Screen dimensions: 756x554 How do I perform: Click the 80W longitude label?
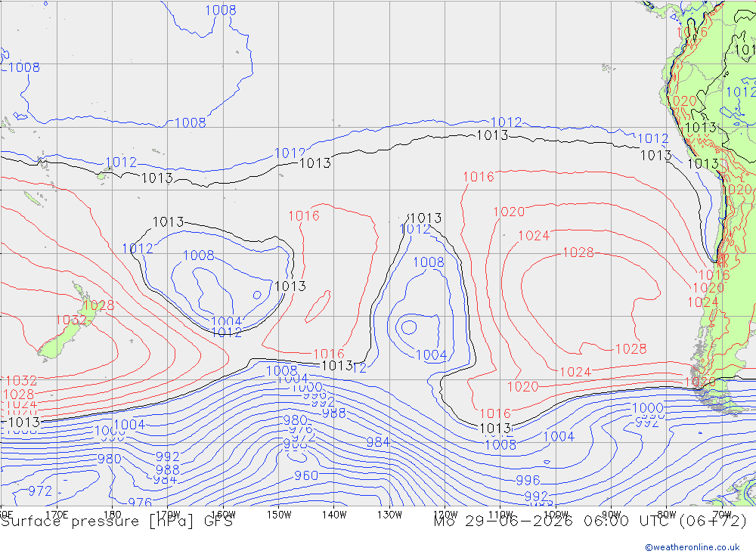click(667, 515)
